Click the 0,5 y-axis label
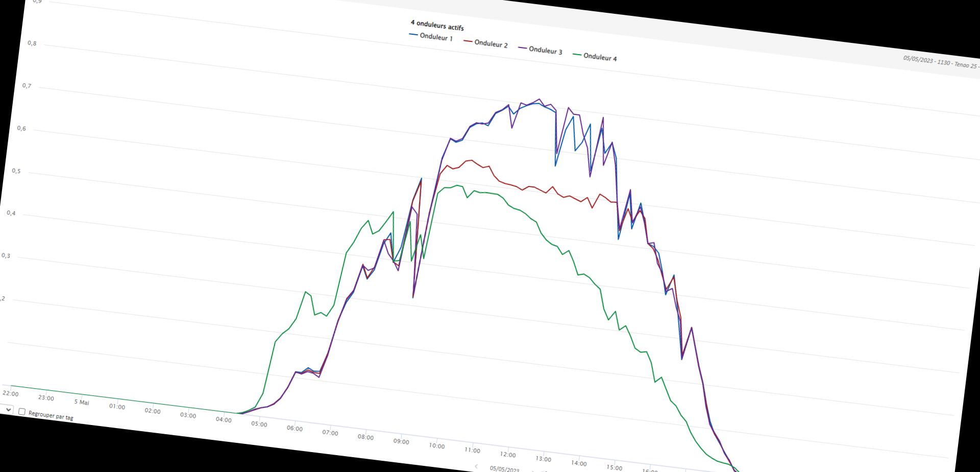This screenshot has width=980, height=472. [16, 171]
